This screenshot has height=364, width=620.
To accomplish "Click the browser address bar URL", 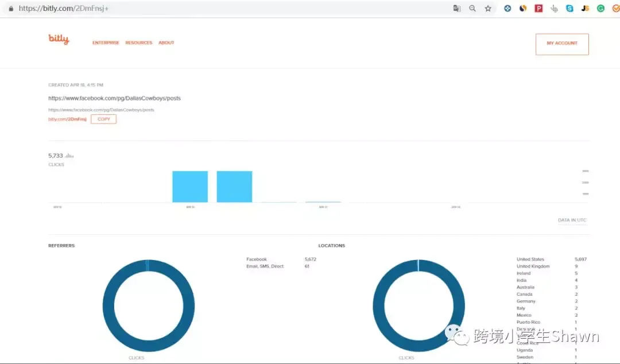I will [x=63, y=8].
